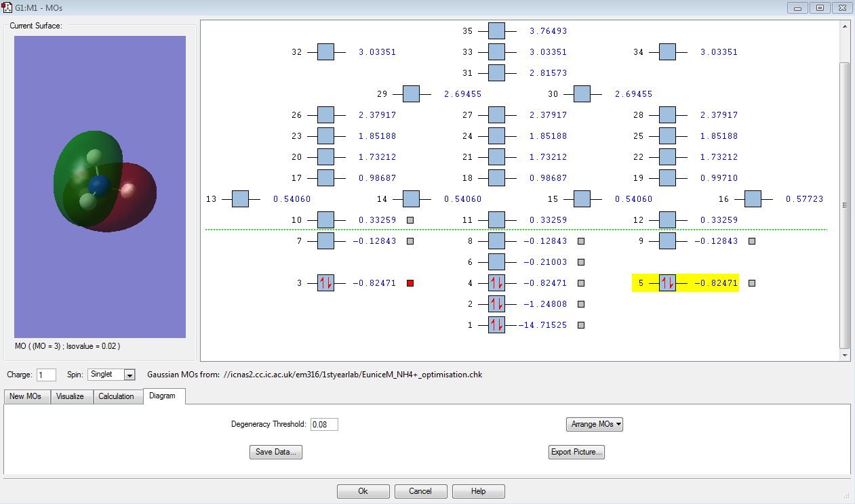Viewport: 855px width, 504px height.
Task: Click orbital box for MO 19
Action: click(668, 177)
